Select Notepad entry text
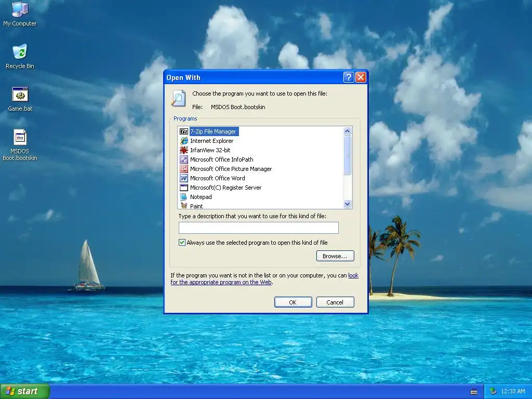 pyautogui.click(x=201, y=197)
